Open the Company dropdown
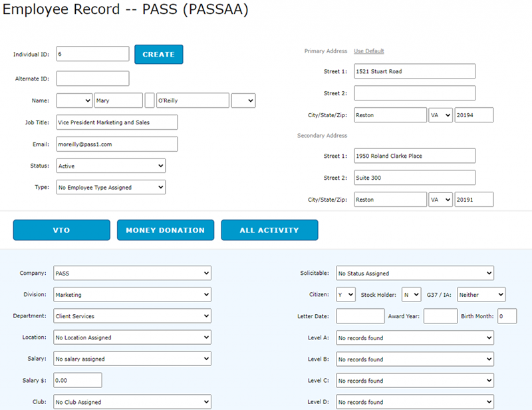532x410 pixels. coord(132,273)
